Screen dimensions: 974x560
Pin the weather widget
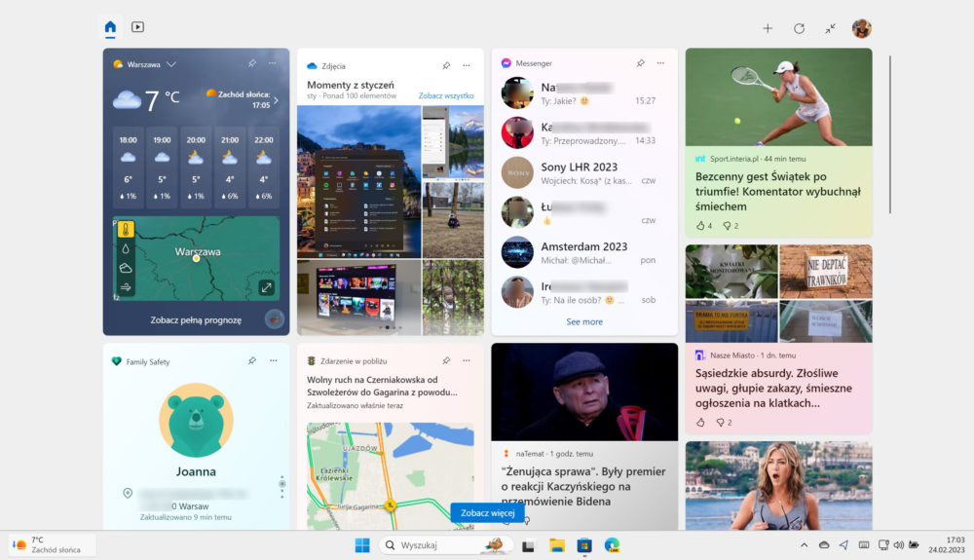[x=252, y=63]
